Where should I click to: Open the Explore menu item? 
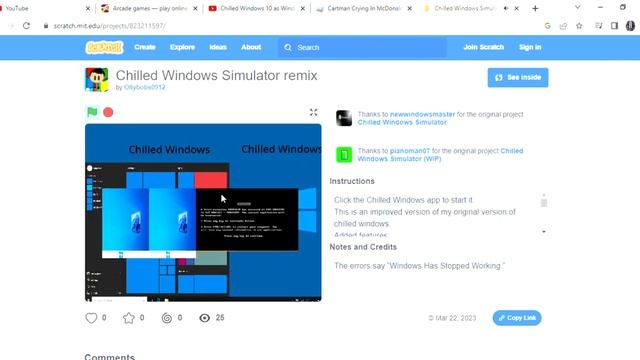click(182, 47)
